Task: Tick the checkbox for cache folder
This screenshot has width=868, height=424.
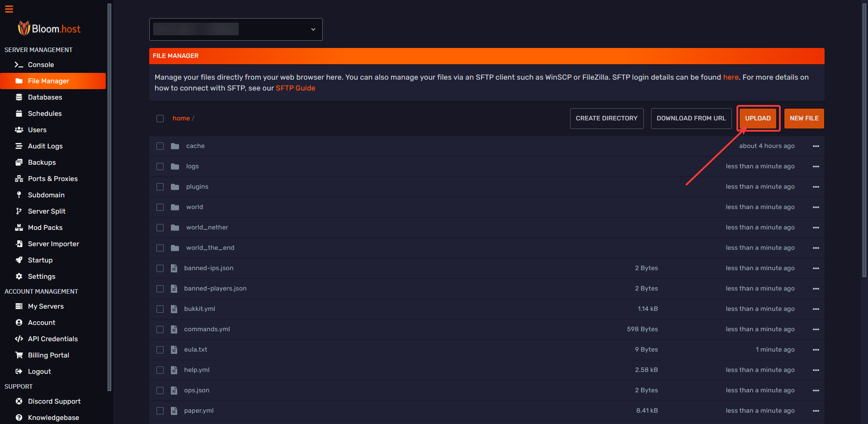Action: tap(160, 146)
